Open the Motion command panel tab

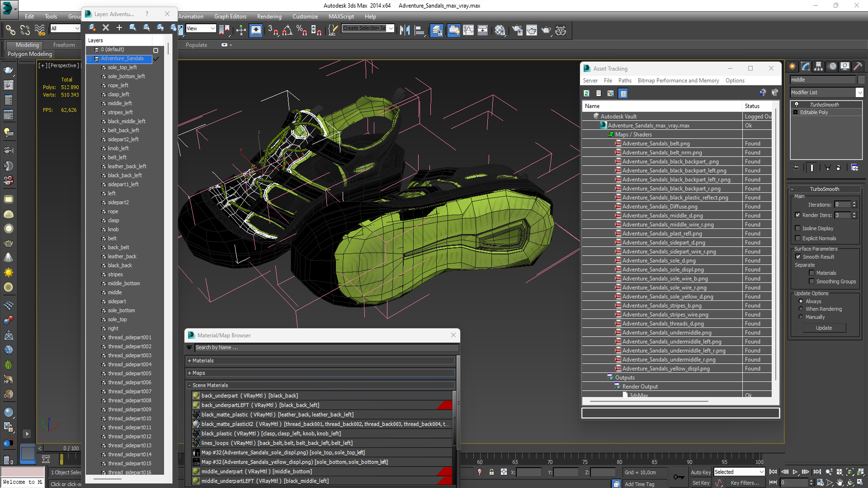click(x=832, y=66)
